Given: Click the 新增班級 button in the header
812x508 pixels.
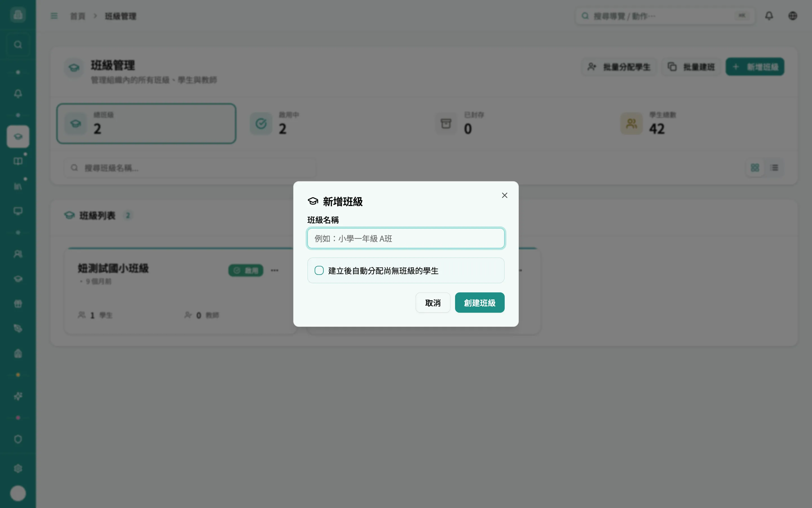Looking at the screenshot, I should tap(754, 67).
